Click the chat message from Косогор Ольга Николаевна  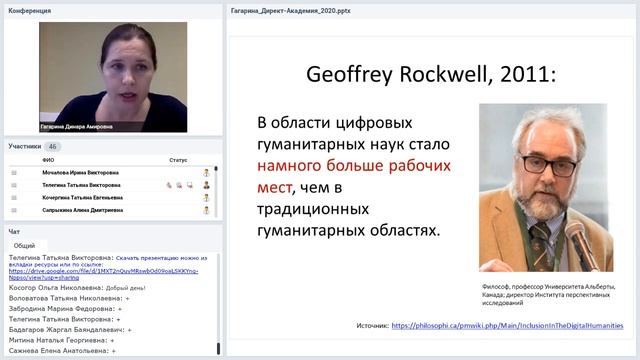(x=77, y=288)
